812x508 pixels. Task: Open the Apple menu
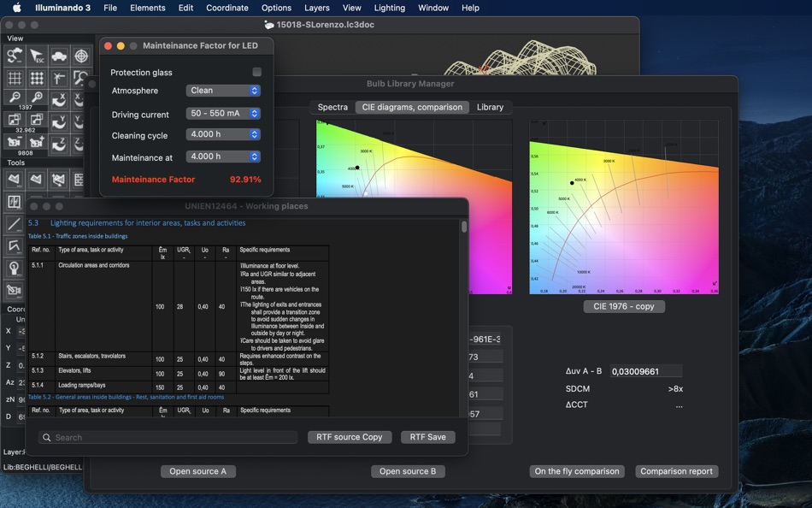pos(17,8)
